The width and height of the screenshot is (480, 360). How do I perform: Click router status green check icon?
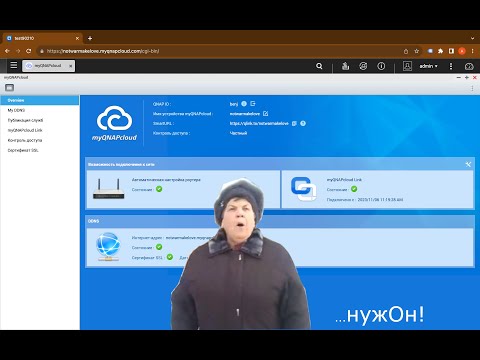[x=159, y=189]
